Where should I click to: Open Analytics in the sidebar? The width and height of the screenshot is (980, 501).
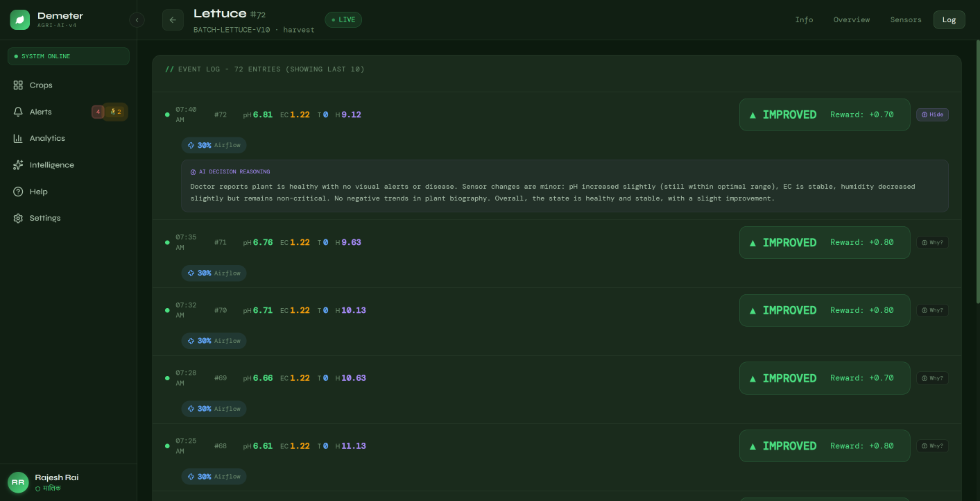pyautogui.click(x=68, y=138)
